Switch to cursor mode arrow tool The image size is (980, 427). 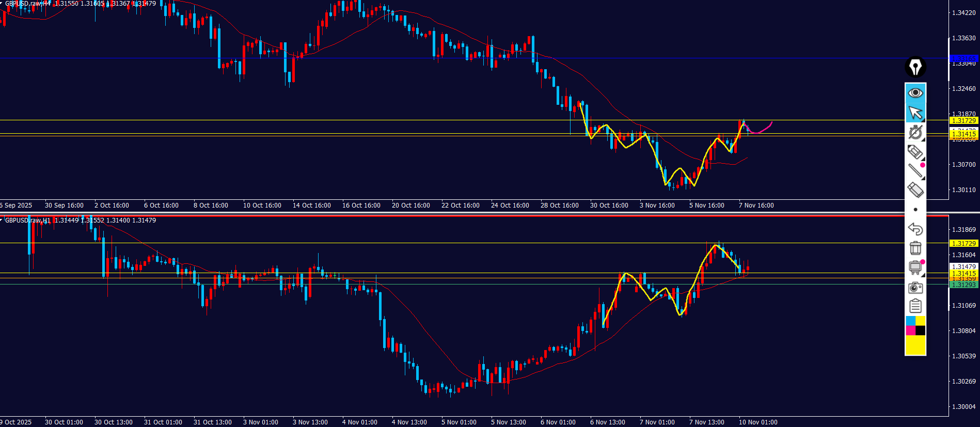tap(915, 113)
